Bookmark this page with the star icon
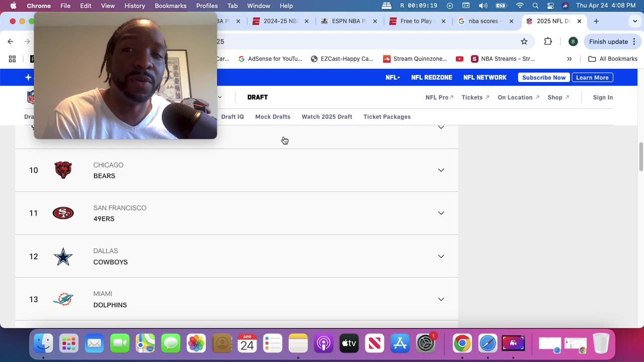Image resolution: width=644 pixels, height=362 pixels. 524,41
